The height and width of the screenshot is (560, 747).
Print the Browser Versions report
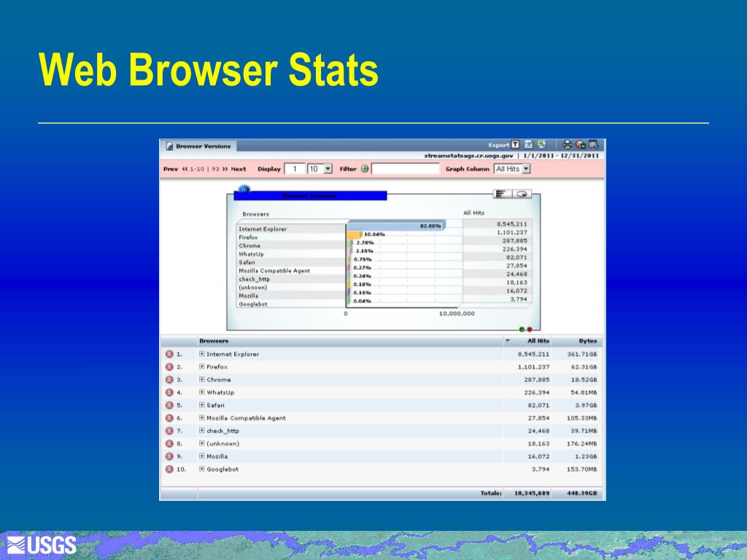coord(567,144)
